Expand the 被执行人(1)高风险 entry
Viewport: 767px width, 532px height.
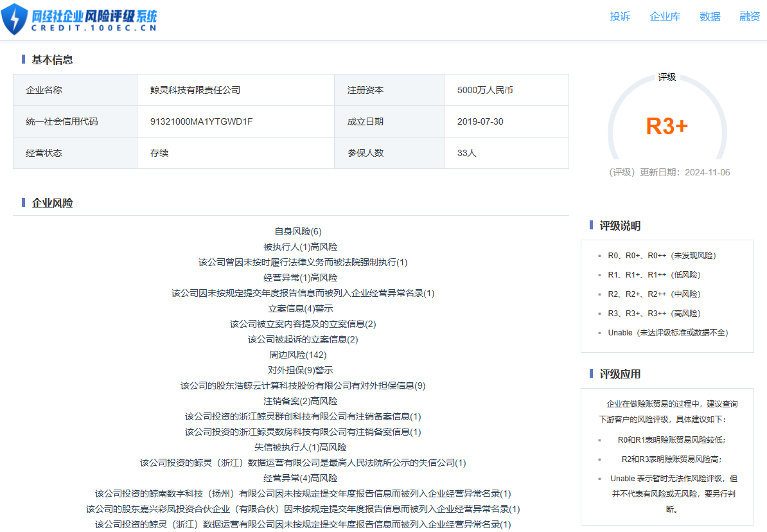[x=301, y=247]
